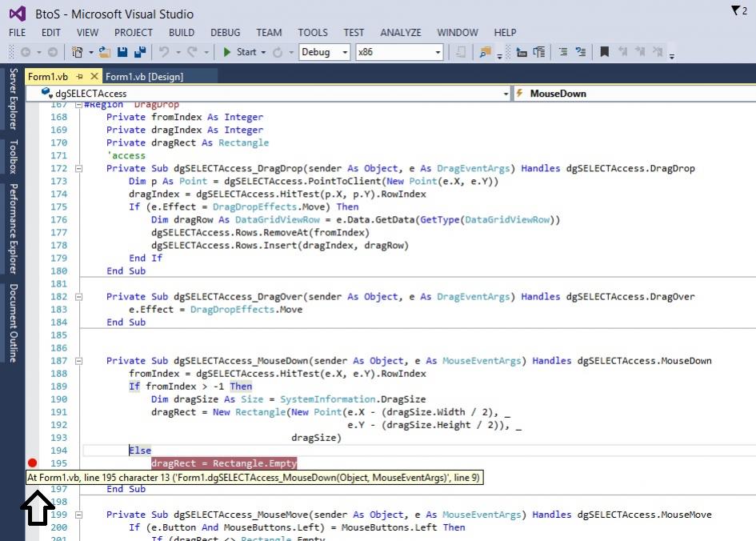Collapse the dgSELECTAccess_DragDrop sub at line 172

point(78,169)
